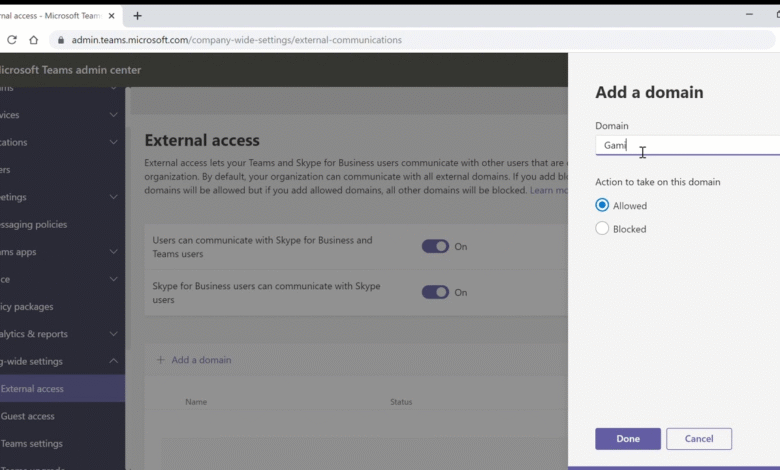Close the Microsoft Teams browser tab

[x=111, y=16]
